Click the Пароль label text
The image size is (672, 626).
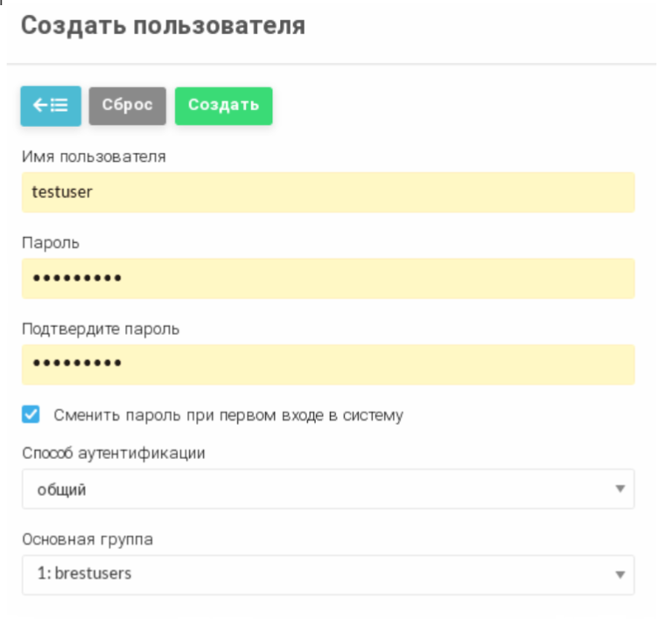[51, 243]
